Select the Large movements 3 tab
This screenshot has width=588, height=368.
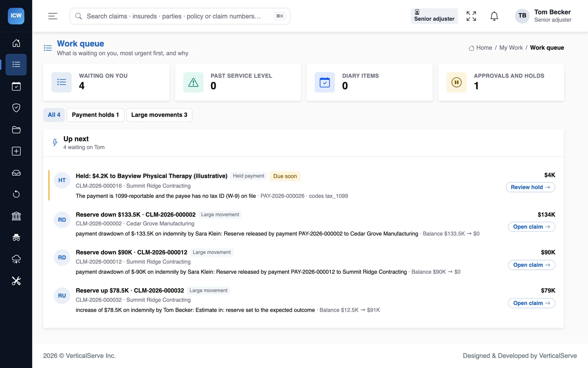tap(159, 115)
